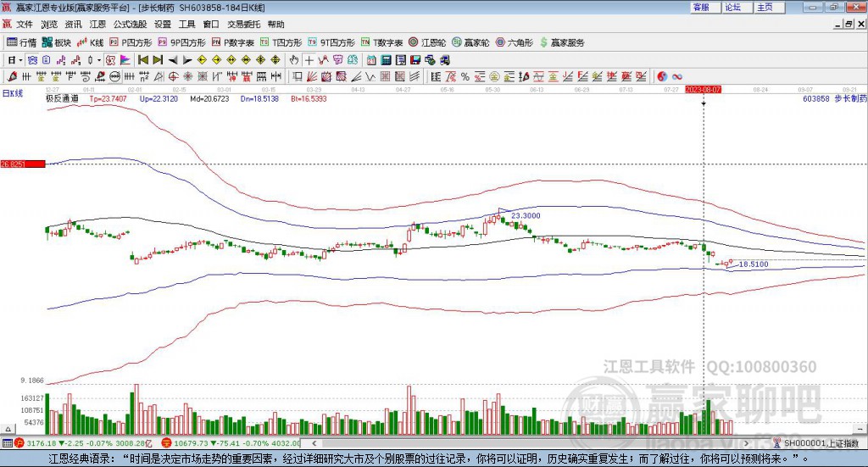868x467 pixels.
Task: Open the 文件 menu
Action: tap(24, 25)
